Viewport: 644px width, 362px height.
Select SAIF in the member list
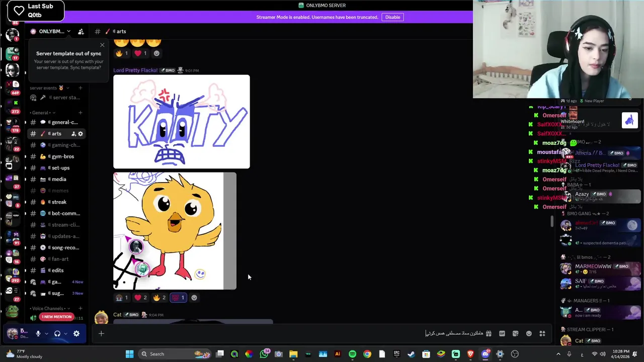(x=600, y=284)
